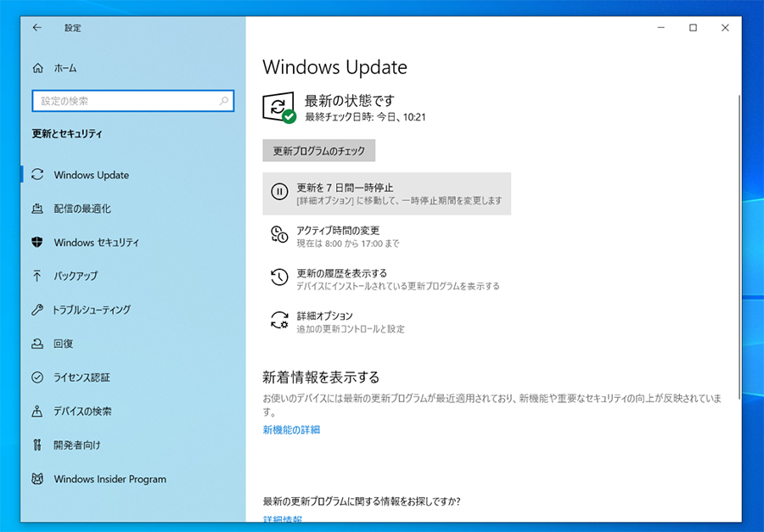Click the 設定 window title text
The image size is (764, 532).
73,28
